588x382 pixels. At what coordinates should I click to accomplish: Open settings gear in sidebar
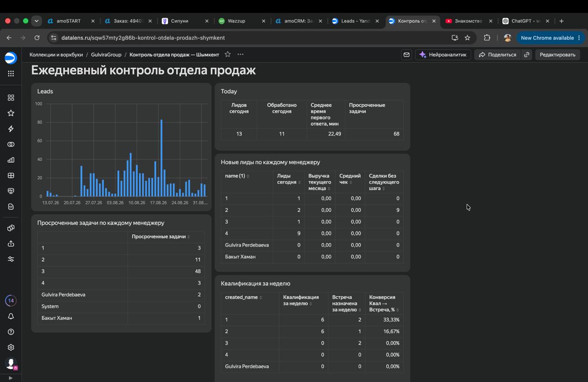[11, 348]
